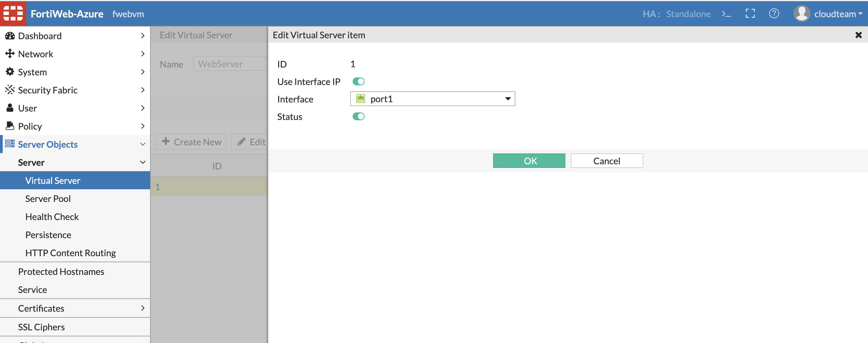
Task: Open the CLI console icon
Action: (x=726, y=14)
